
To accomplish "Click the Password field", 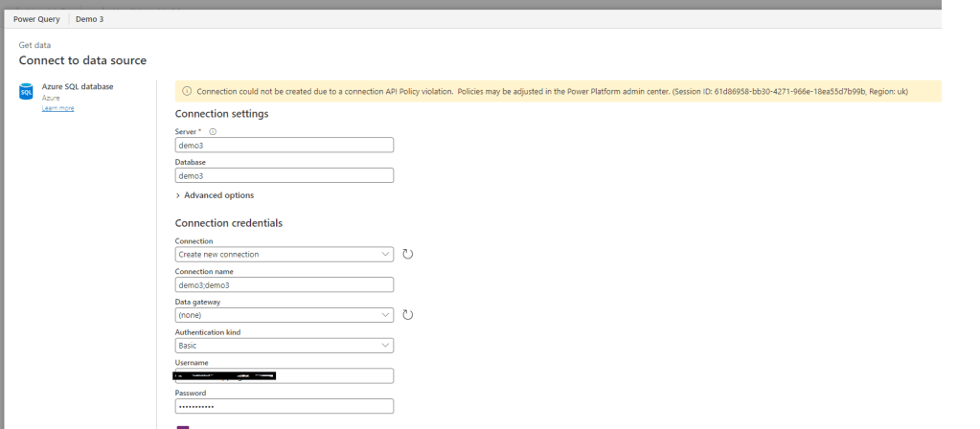I will point(285,406).
